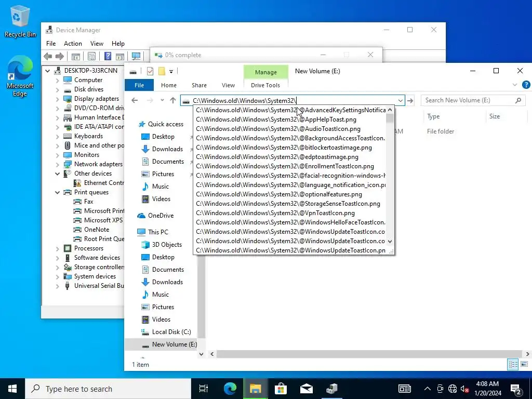Click Help icon in Device Manager toolbar

[x=108, y=56]
